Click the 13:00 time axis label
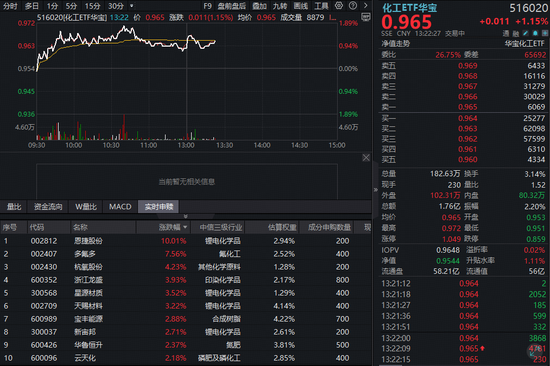 click(x=186, y=145)
